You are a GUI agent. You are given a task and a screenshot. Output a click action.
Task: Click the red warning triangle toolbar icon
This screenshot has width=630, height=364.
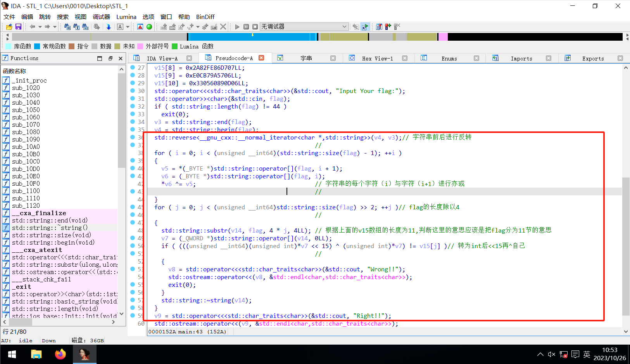coord(140,27)
